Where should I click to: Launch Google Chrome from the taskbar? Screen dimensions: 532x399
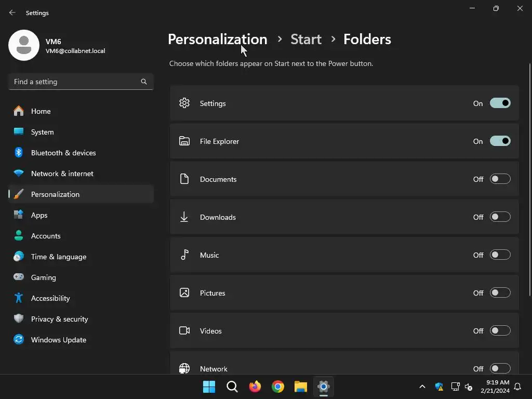[278, 387]
